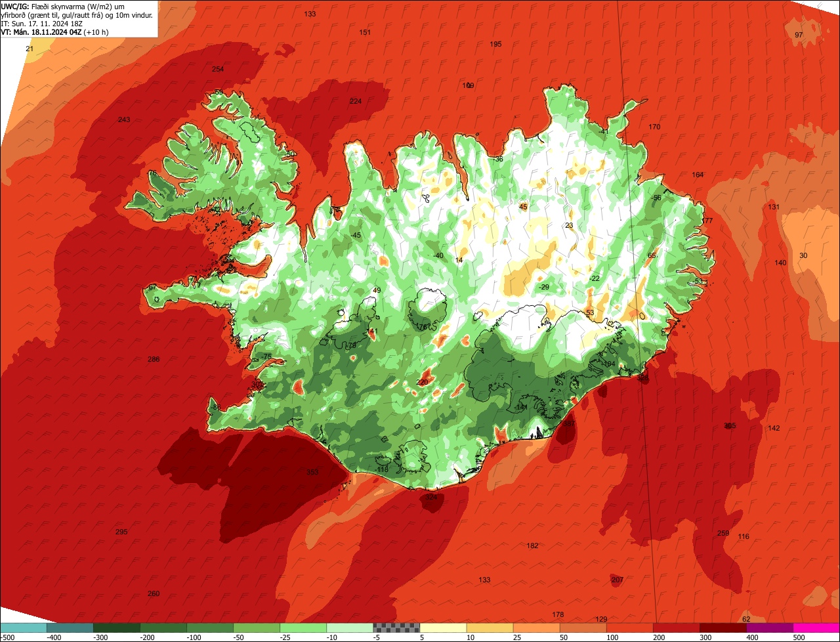840x642 pixels.
Task: Click the map value 116 beside 259
Action: [x=744, y=536]
